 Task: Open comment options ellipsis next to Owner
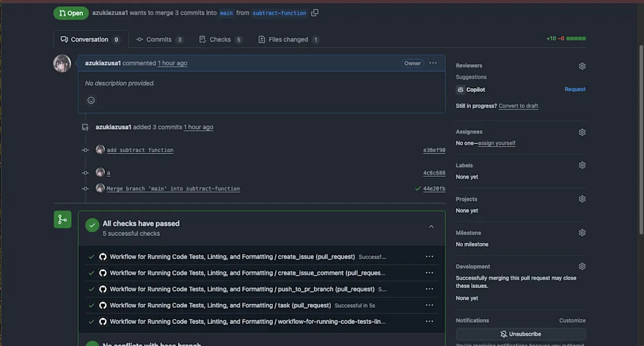(433, 64)
